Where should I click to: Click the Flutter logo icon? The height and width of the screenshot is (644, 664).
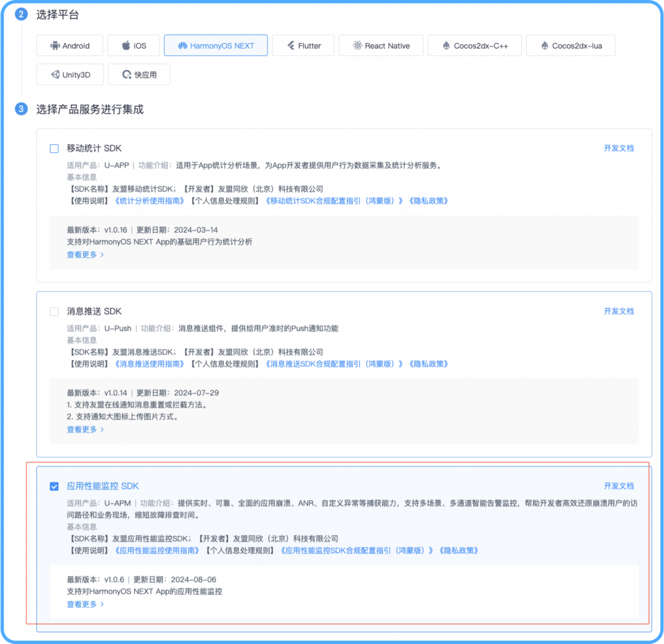point(291,45)
